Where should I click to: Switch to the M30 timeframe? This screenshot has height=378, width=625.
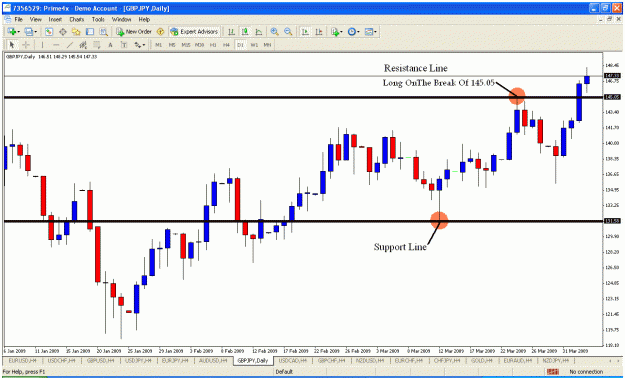coord(199,45)
